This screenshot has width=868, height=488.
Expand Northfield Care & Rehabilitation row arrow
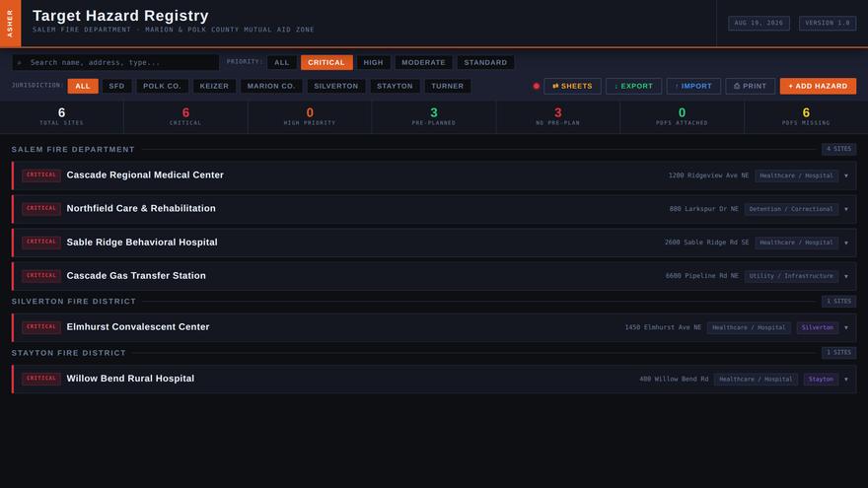[x=846, y=209]
